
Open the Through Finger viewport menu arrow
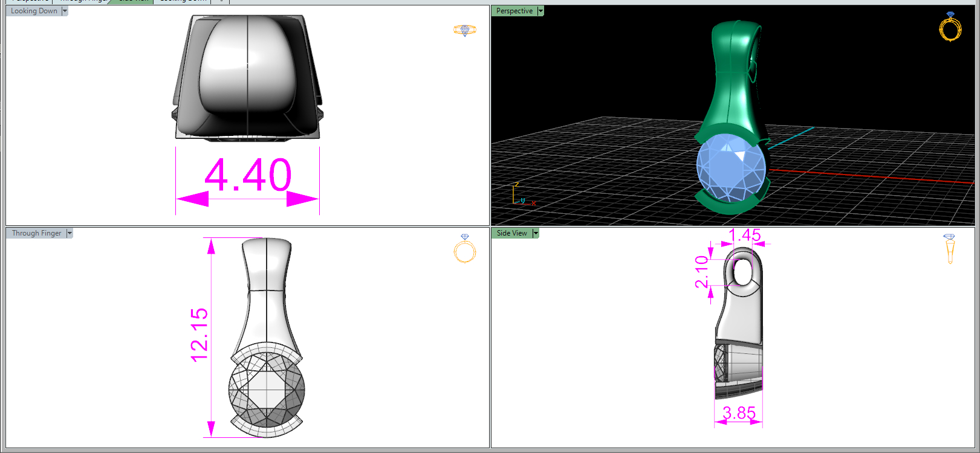point(70,233)
